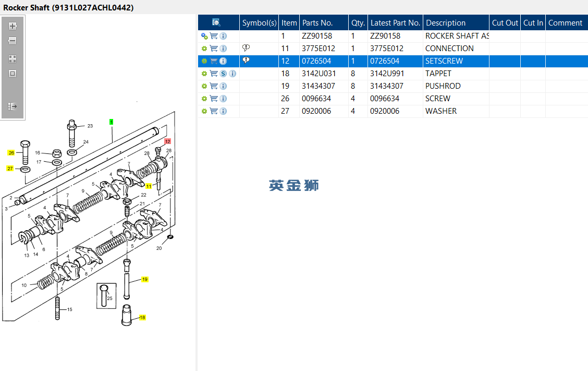Click the note bubble symbol in SETSCREW row
This screenshot has height=371, width=588.
(246, 60)
